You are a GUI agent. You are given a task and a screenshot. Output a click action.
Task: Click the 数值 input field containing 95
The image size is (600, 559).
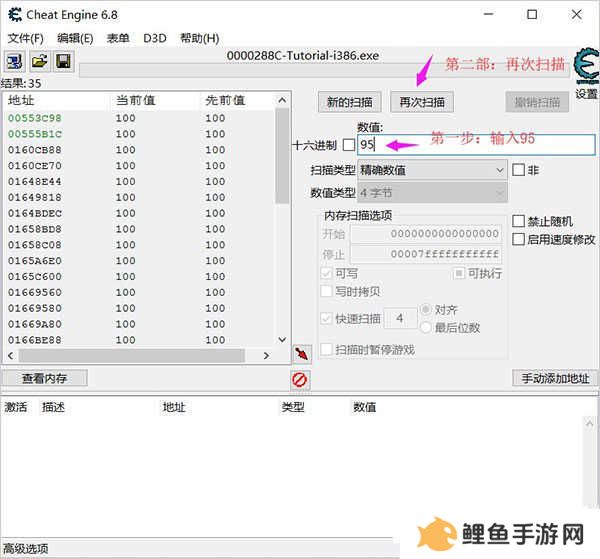click(476, 145)
